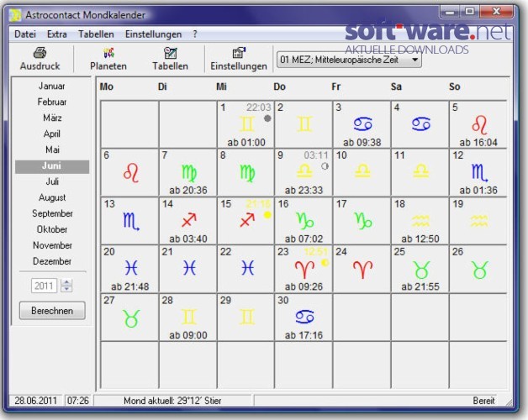The image size is (528, 420).
Task: Select August in the month list
Action: pyautogui.click(x=52, y=197)
